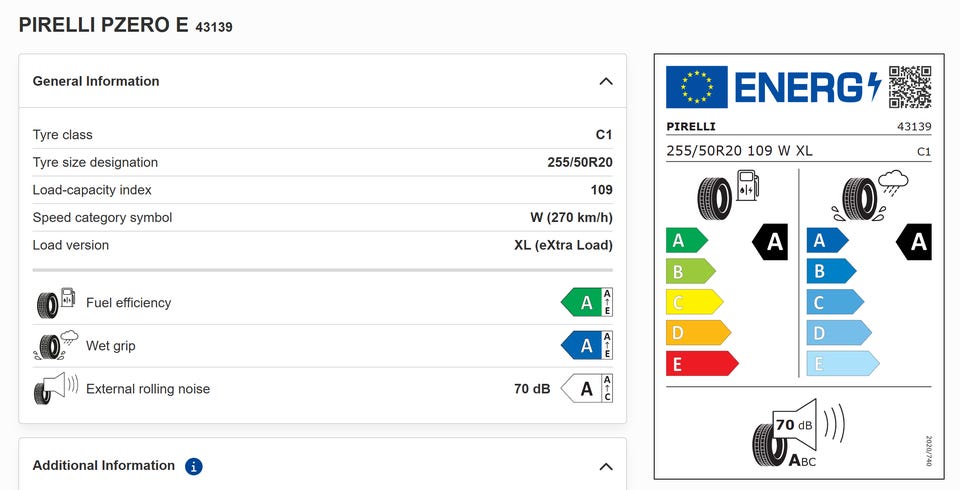Click the Load version label
The height and width of the screenshot is (490, 960).
point(70,245)
